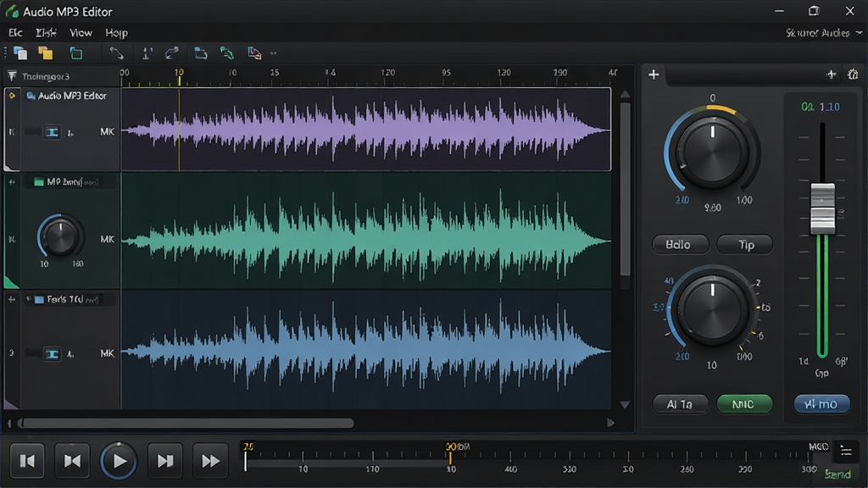This screenshot has height=488, width=868.
Task: Click the yellow arrow icon on Audio MP3 Editor track
Action: 12,96
